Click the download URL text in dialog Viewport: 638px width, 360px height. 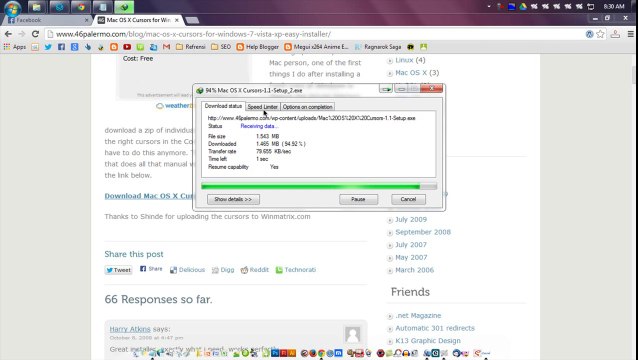(311, 118)
